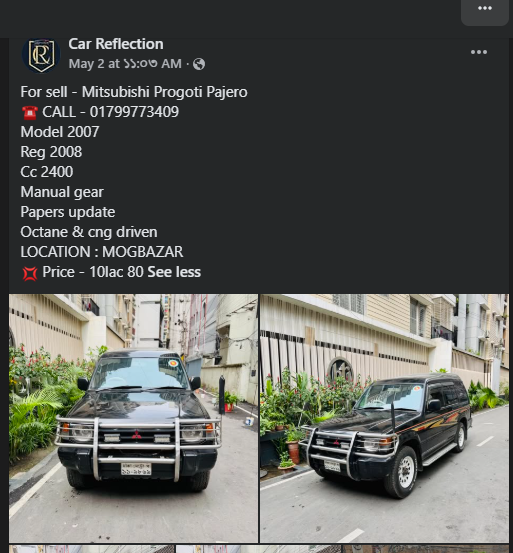Open the side-view Pajero photo

point(384,418)
